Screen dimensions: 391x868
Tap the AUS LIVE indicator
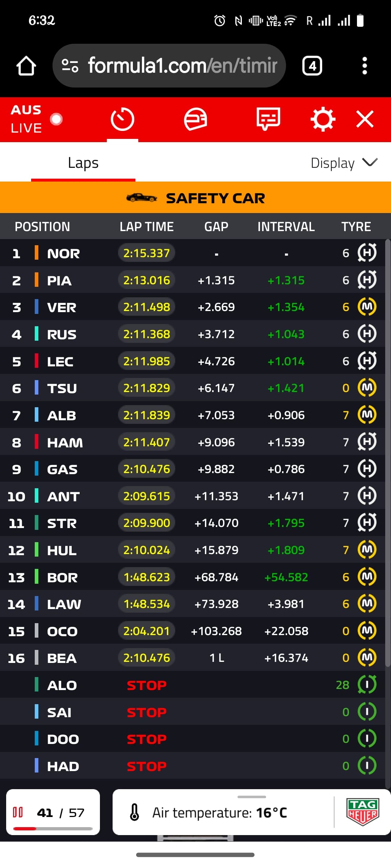[36, 119]
